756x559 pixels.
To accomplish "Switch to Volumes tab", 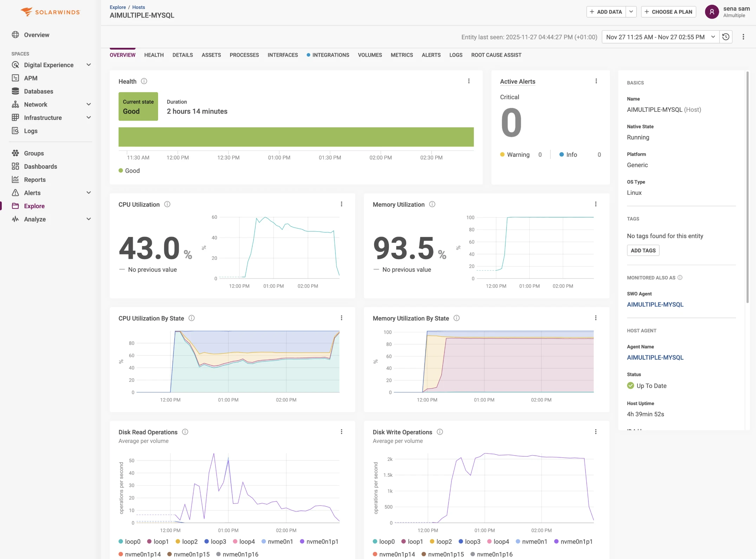I will [370, 55].
